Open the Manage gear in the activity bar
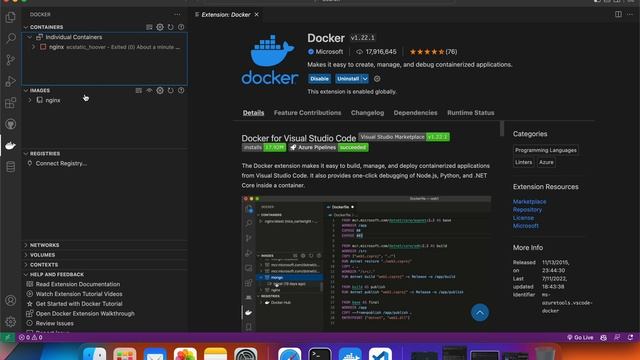640x360 pixels. click(x=11, y=322)
